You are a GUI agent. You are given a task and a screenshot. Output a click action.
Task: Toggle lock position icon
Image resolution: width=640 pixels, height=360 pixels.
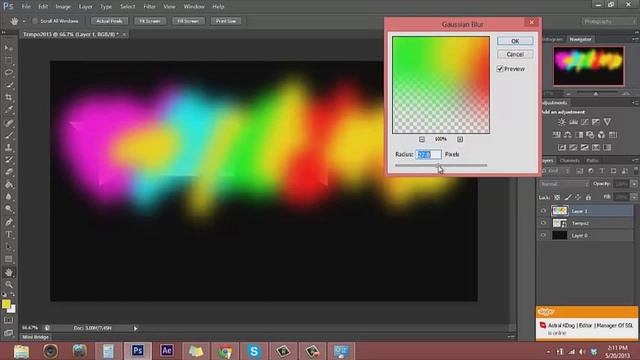578,198
